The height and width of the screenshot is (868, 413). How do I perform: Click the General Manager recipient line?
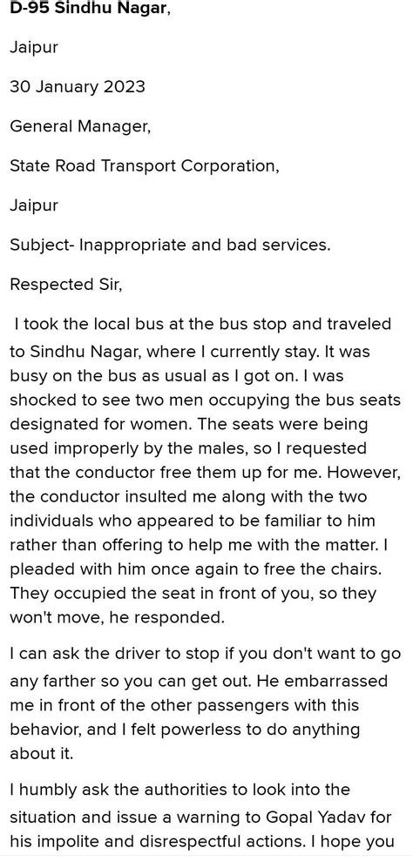pyautogui.click(x=80, y=126)
